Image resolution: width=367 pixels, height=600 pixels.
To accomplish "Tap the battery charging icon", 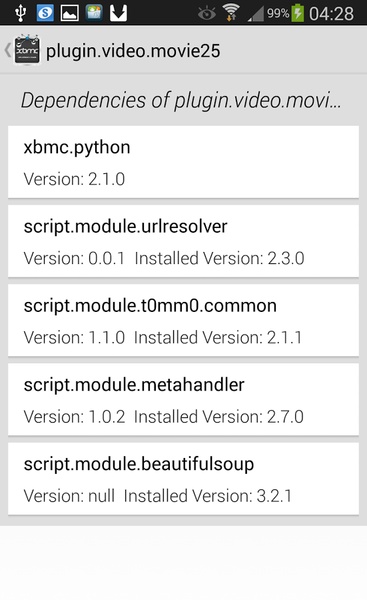I will [x=298, y=13].
